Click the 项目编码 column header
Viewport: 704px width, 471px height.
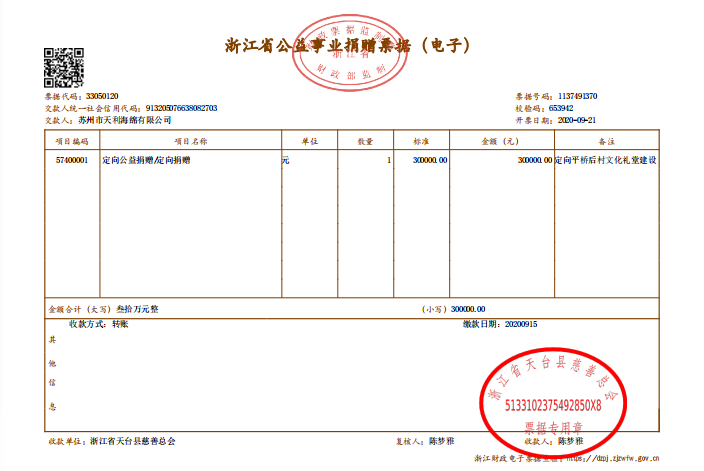72,141
